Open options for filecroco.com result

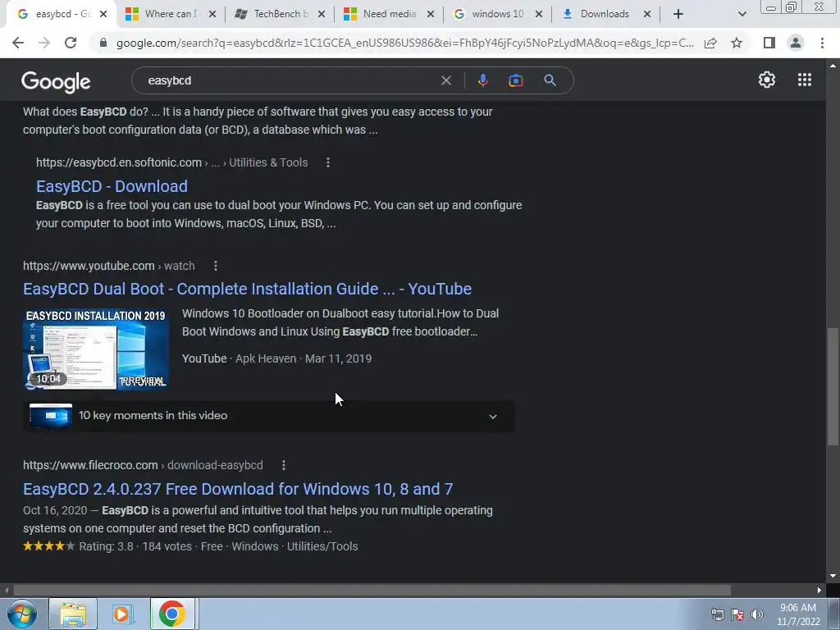click(x=283, y=465)
